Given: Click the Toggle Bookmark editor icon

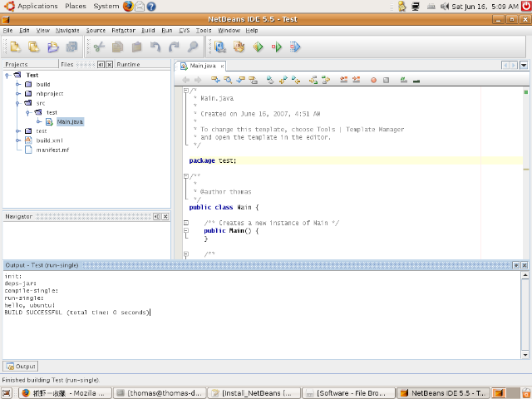Looking at the screenshot, I should (x=270, y=80).
